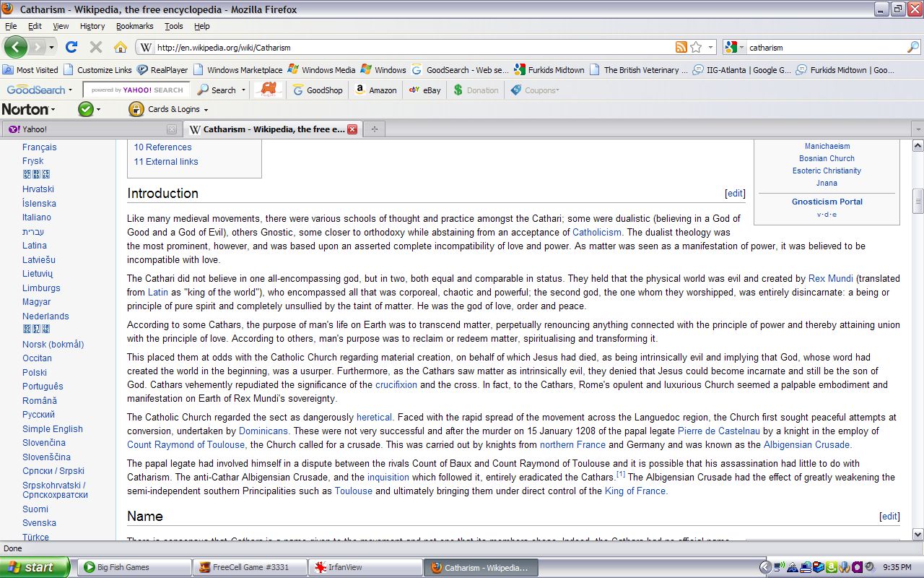This screenshot has height=578, width=924.
Task: Click the Home icon in navigation bar
Action: point(120,47)
